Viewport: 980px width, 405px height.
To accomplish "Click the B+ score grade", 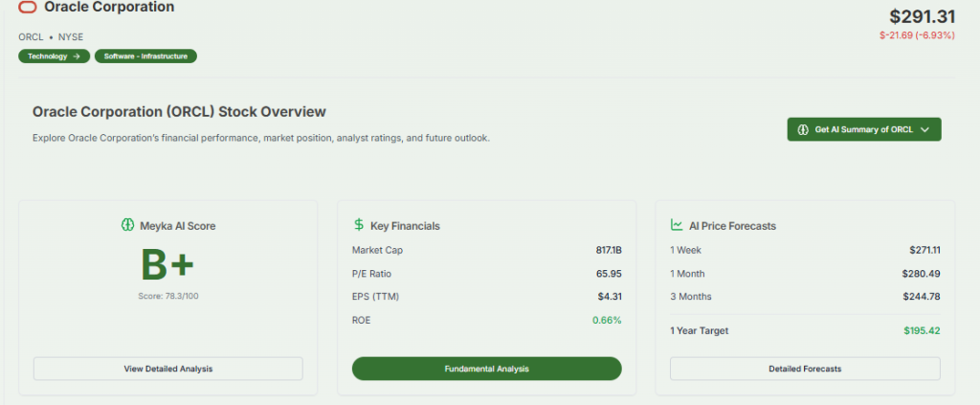I will pyautogui.click(x=167, y=267).
